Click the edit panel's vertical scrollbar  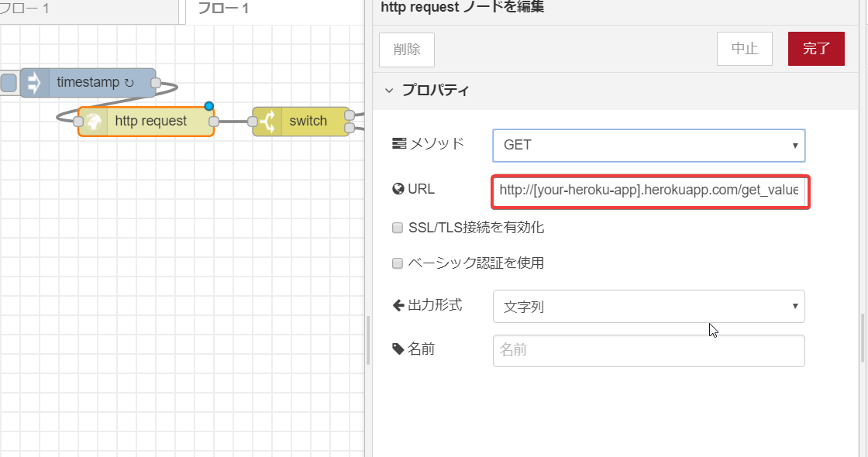pos(862,337)
